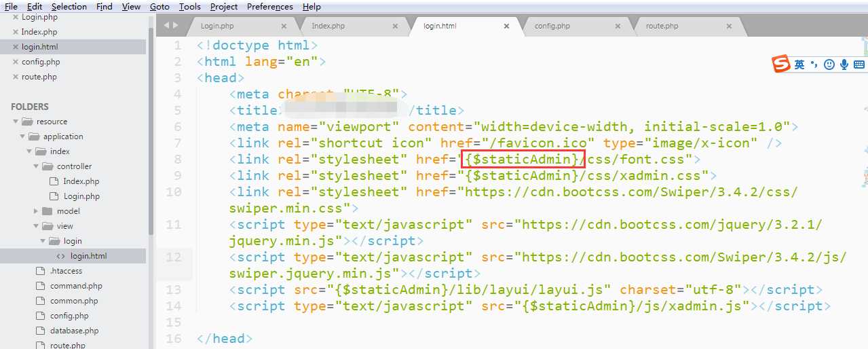868x349 pixels.
Task: Collapse the controller folder arrow
Action: click(36, 166)
